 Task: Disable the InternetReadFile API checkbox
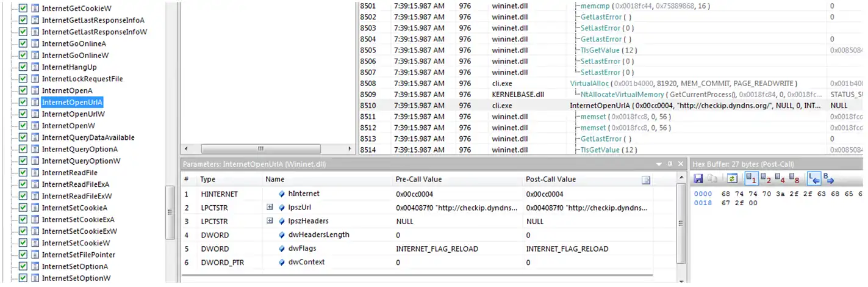(23, 173)
